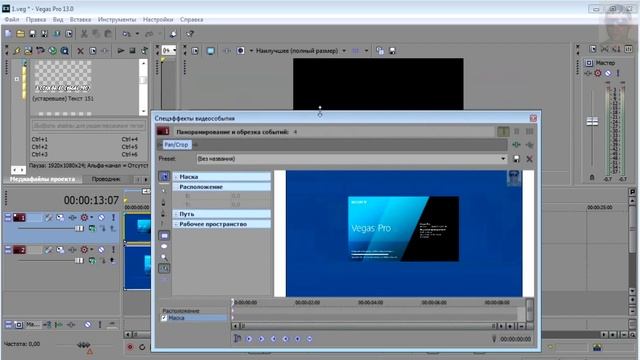This screenshot has width=640, height=360.
Task: Open automation settings dropdown on track 2
Action: click(92, 250)
